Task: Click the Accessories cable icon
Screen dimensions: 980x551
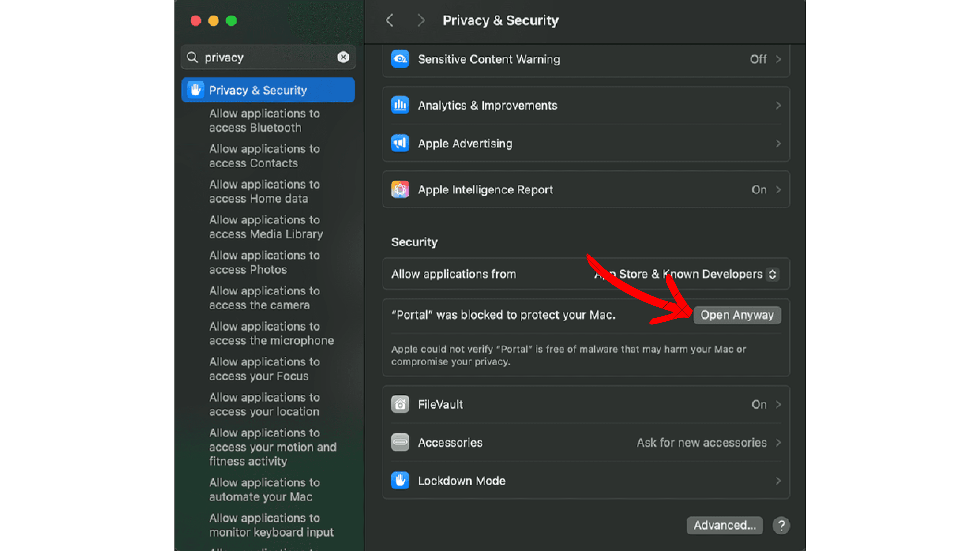Action: [x=400, y=442]
